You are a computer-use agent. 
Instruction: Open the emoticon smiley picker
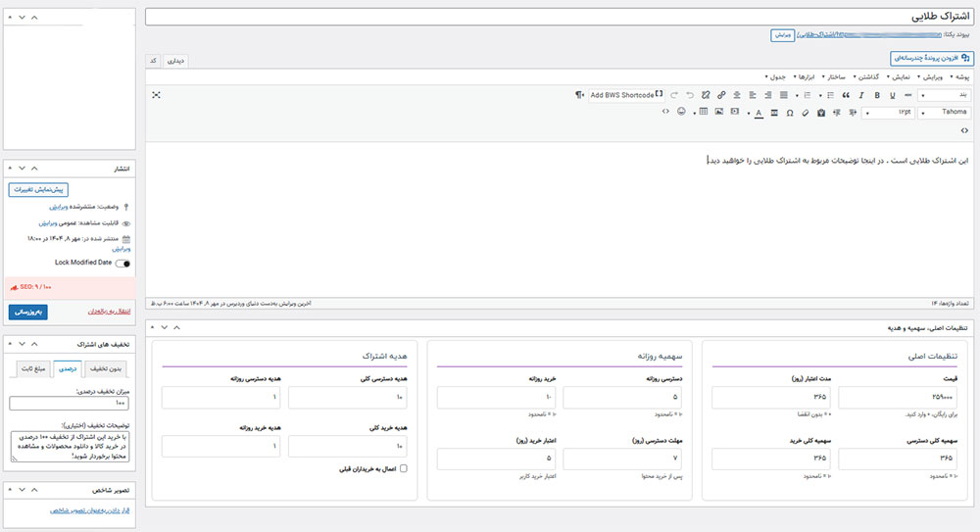(680, 113)
